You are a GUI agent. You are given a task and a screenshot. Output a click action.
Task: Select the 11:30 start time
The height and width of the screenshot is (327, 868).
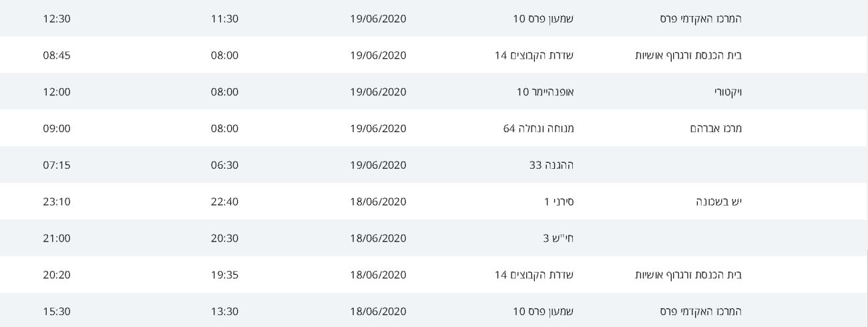pyautogui.click(x=224, y=19)
